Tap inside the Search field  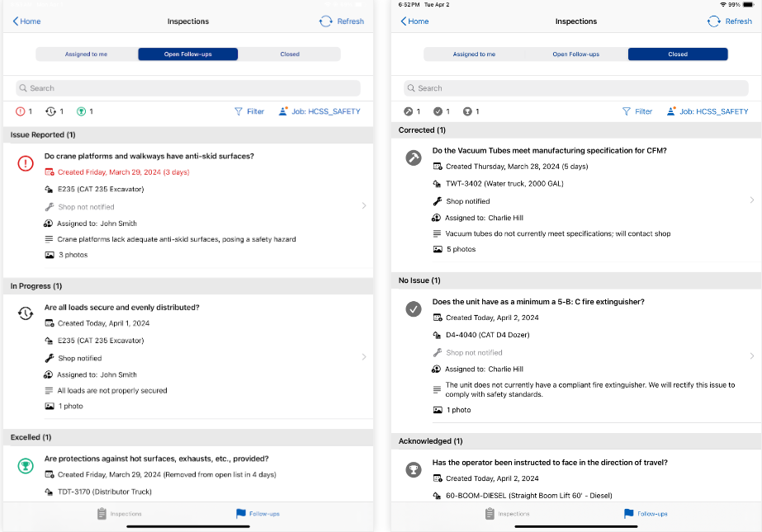click(x=190, y=87)
